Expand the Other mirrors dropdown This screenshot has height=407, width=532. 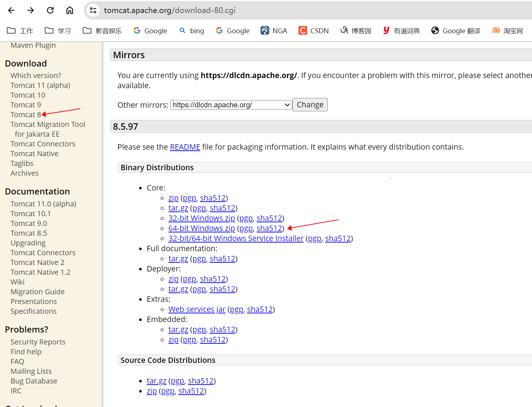pyautogui.click(x=231, y=105)
